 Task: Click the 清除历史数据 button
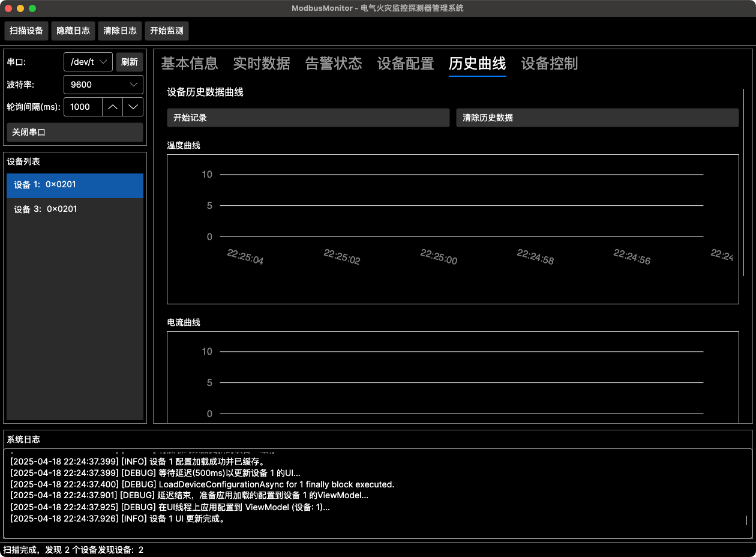click(598, 118)
